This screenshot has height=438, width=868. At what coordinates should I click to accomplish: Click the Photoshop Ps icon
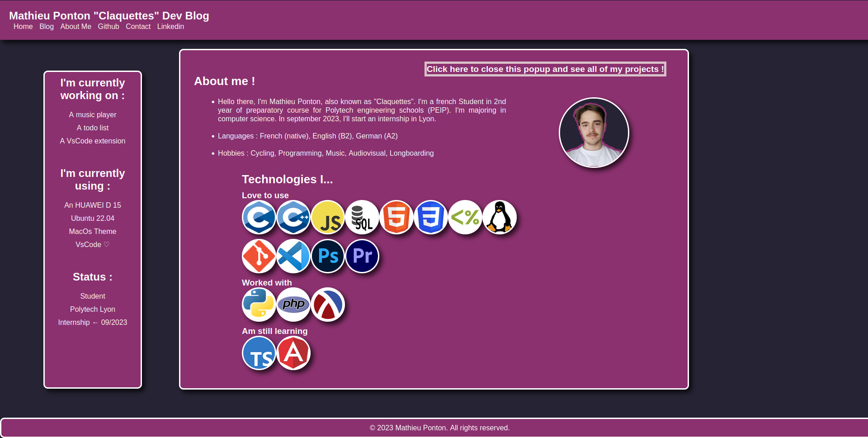tap(328, 256)
